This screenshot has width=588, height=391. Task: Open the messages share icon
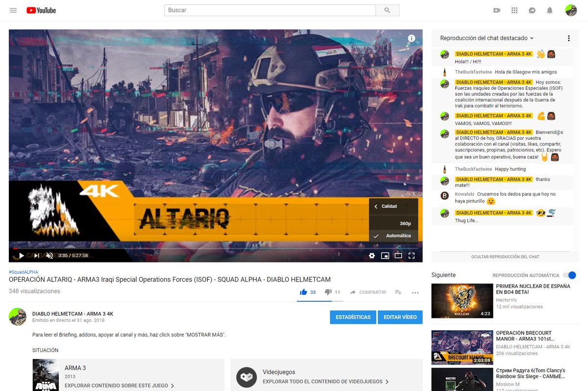click(532, 10)
